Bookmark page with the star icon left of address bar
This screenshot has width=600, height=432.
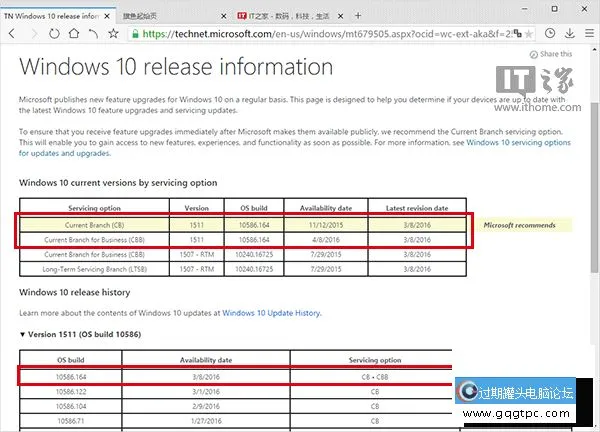pos(114,33)
